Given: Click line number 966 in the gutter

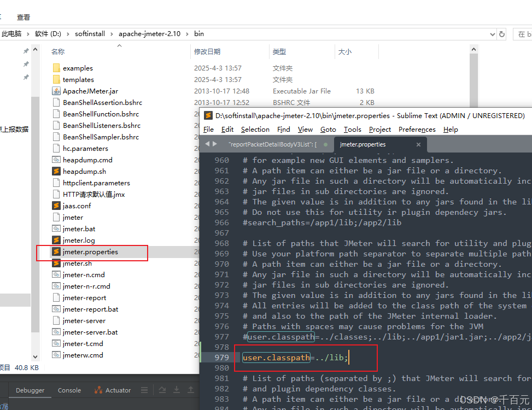Looking at the screenshot, I should click(x=221, y=222).
